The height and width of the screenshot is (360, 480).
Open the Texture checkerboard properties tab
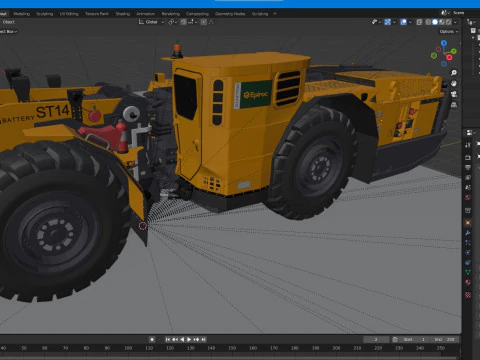point(468,295)
